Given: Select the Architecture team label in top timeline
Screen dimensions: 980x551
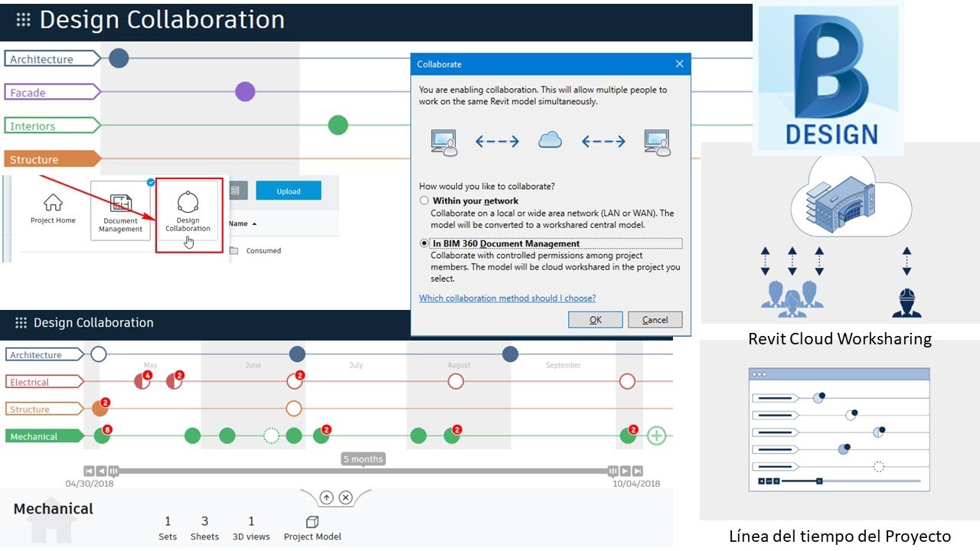Looking at the screenshot, I should 52,59.
